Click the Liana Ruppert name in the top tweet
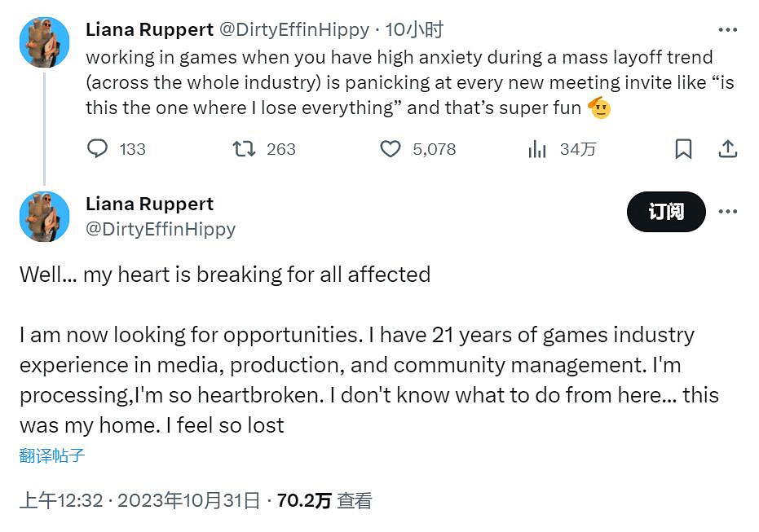This screenshot has width=759, height=532. [149, 30]
